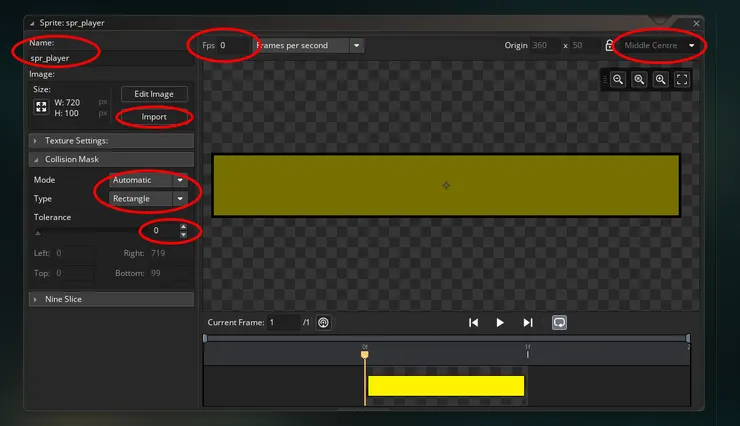Select the yellow frame thumbnail in timeline
Viewport: 740px width, 426px height.
click(446, 386)
